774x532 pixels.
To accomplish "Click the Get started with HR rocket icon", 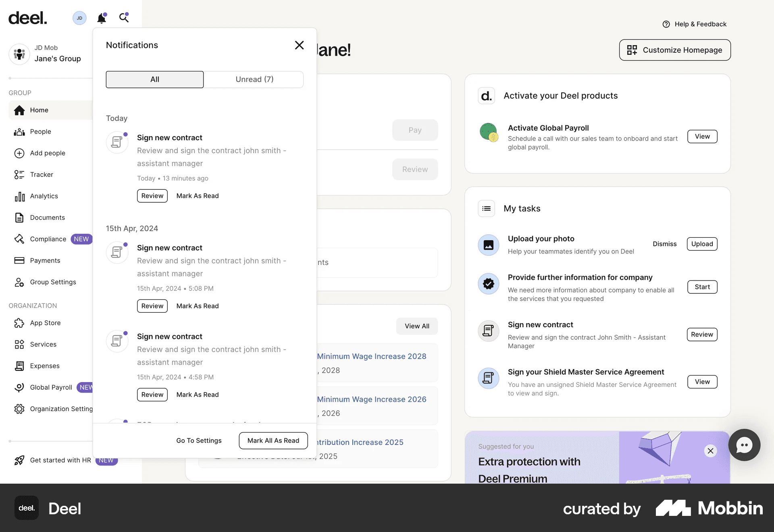I will (19, 460).
